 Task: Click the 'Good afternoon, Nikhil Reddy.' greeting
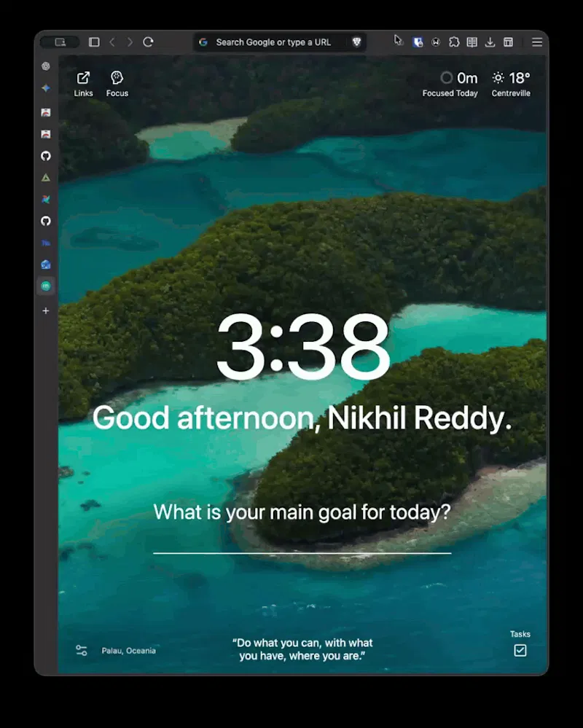click(302, 418)
